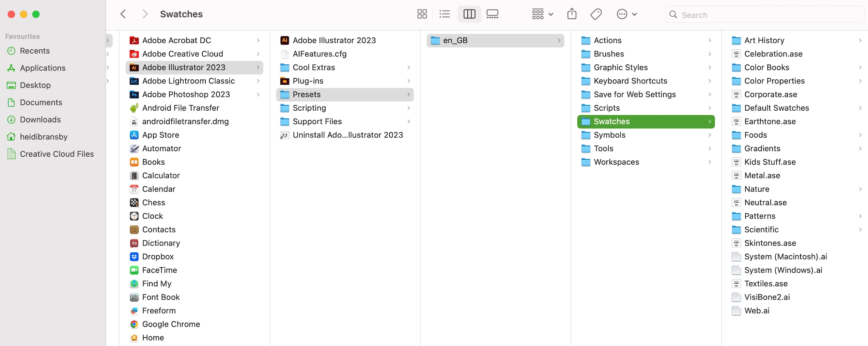Select the Automator app icon
868x346 pixels.
coord(134,148)
